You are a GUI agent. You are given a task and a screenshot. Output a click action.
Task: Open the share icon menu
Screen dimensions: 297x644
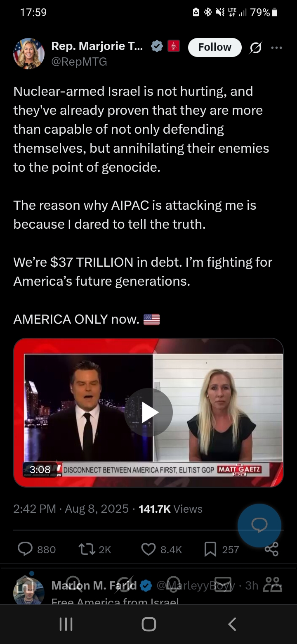271,549
